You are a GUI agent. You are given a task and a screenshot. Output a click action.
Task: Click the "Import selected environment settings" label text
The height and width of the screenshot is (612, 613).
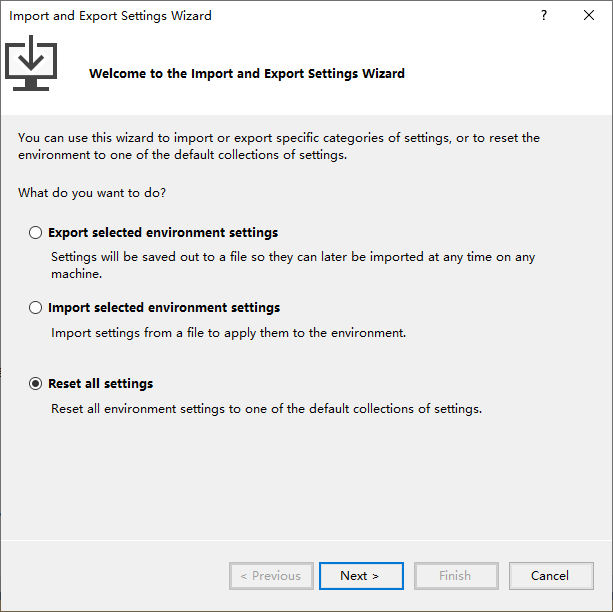pyautogui.click(x=164, y=308)
